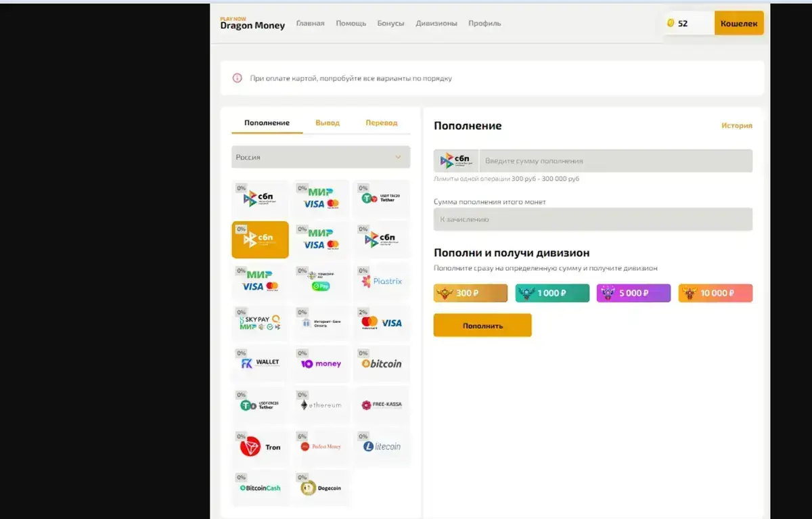Select the Free-Kassa payment tile
Screen dimensions: 812x519
(x=382, y=405)
